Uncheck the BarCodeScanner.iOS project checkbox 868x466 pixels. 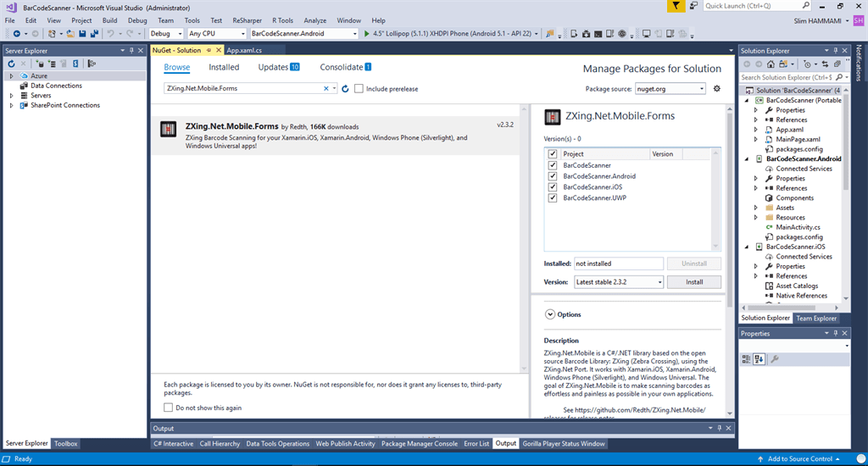tap(553, 187)
